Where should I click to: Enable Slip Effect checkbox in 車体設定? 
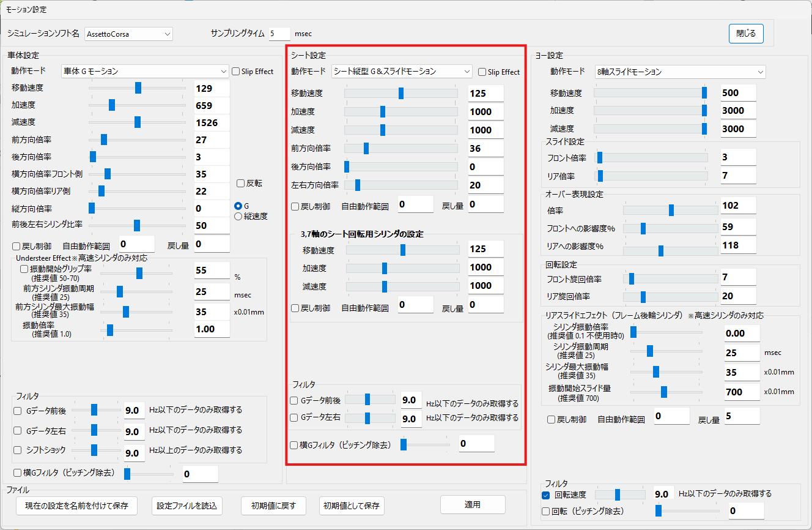(x=236, y=72)
